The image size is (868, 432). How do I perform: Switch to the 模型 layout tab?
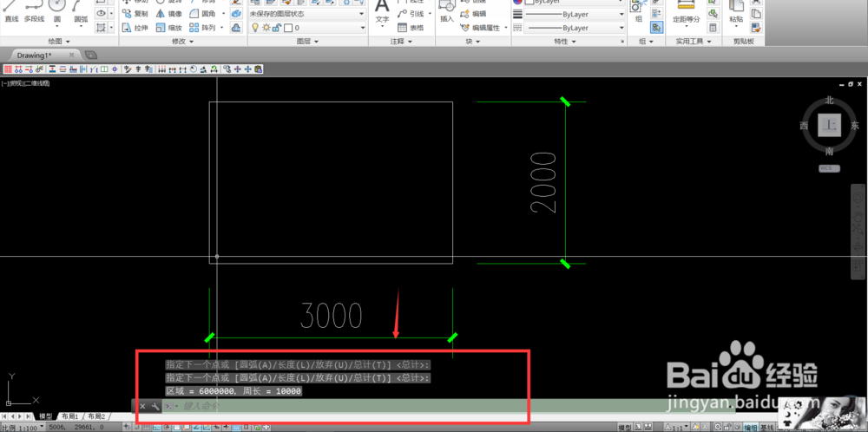click(x=45, y=416)
